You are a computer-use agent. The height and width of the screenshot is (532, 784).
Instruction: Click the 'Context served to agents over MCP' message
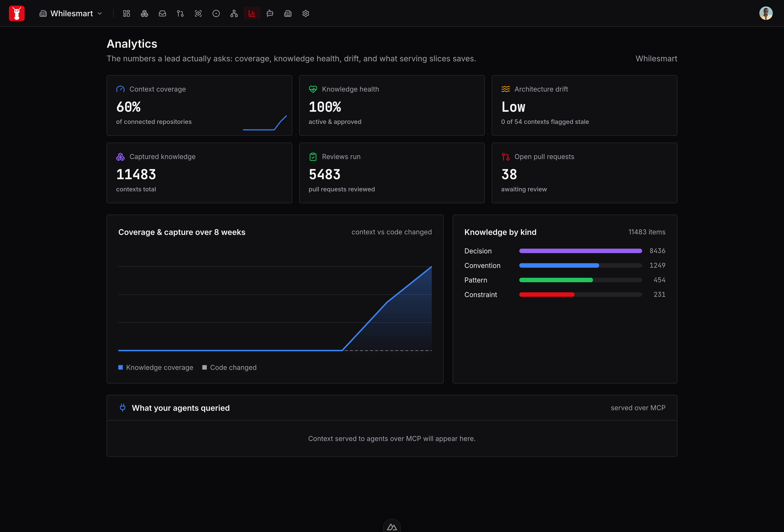(x=392, y=438)
